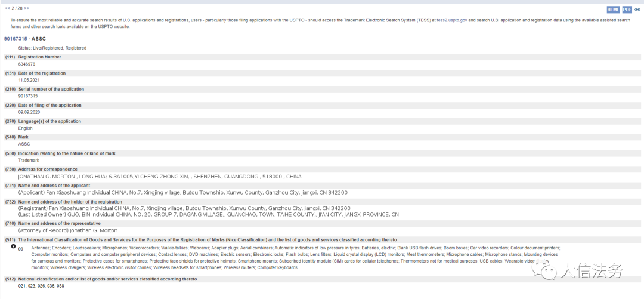
Task: Open application number 90167315 link
Action: coord(16,39)
